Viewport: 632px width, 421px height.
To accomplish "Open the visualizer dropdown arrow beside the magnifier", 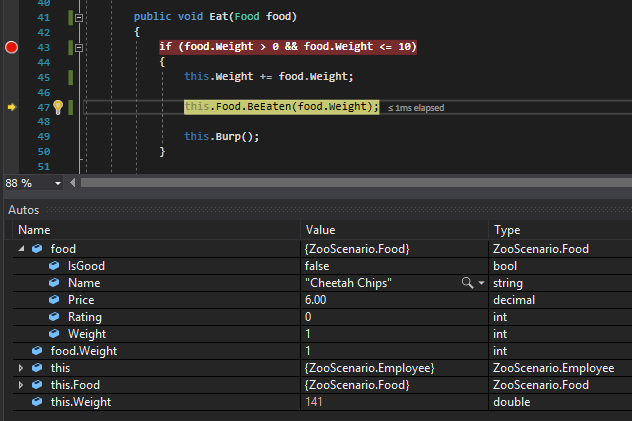I will [481, 284].
